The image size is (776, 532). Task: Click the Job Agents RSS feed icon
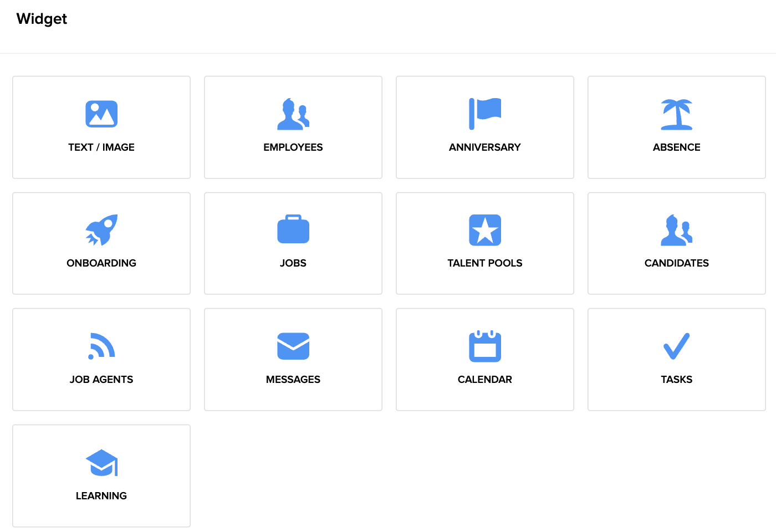coord(101,346)
